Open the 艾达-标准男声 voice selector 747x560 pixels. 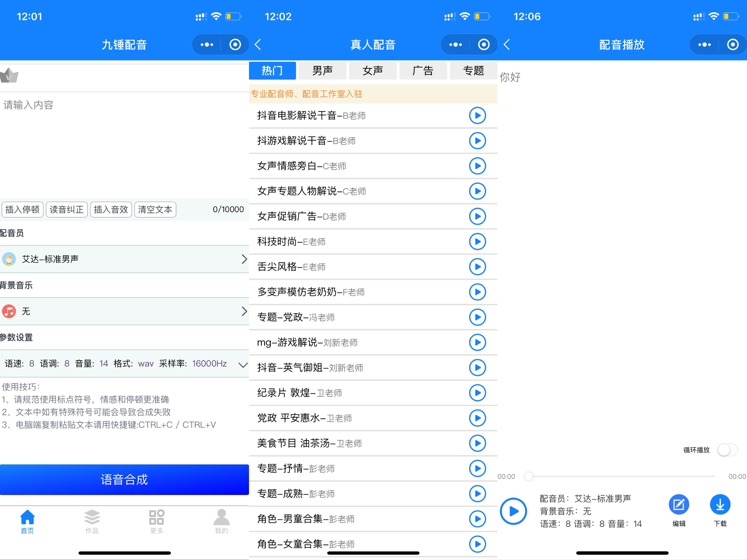pyautogui.click(x=124, y=259)
